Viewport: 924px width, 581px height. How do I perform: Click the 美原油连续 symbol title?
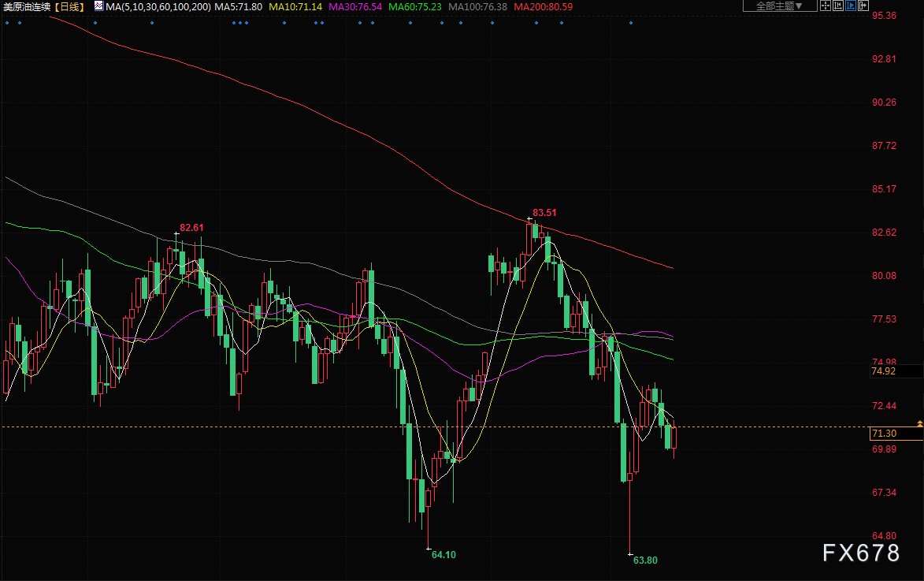[29, 6]
